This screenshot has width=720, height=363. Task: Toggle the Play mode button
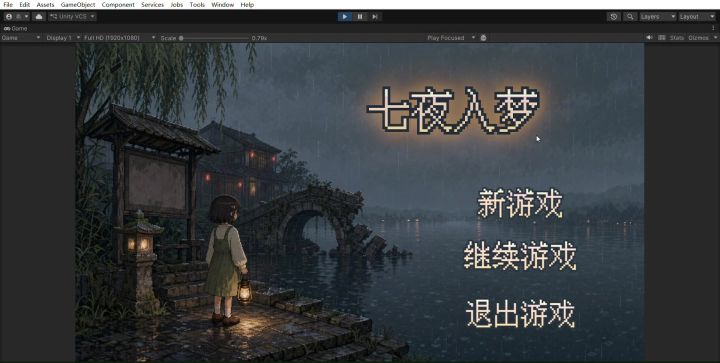[x=345, y=17]
